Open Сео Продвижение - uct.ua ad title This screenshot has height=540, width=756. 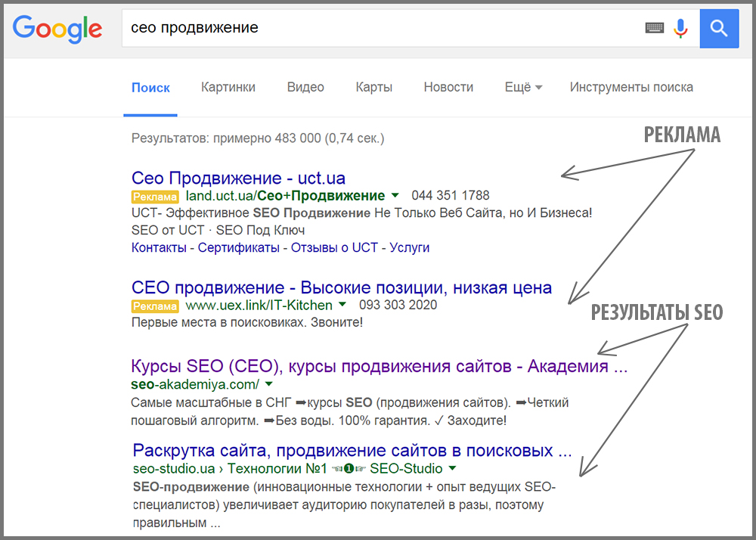[x=238, y=178]
